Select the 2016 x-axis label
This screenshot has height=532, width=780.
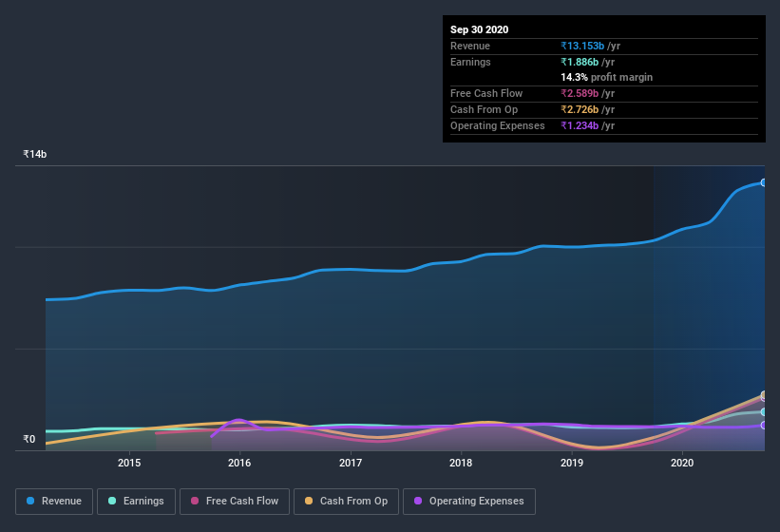pyautogui.click(x=239, y=463)
